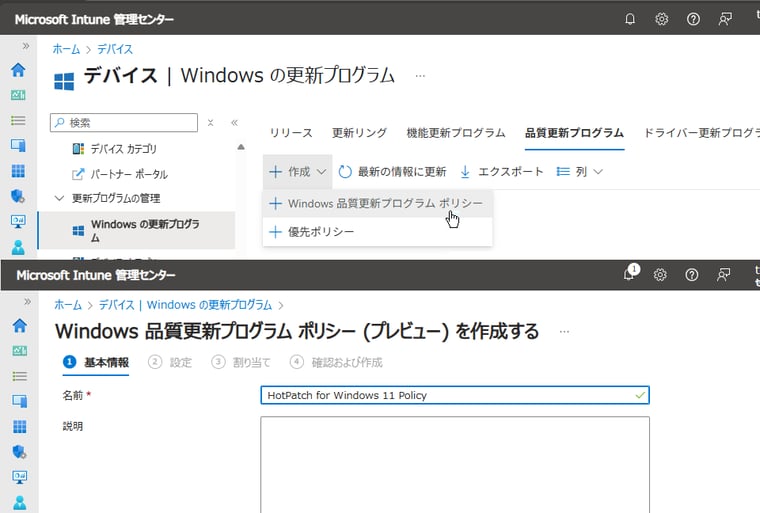Open feedback icon in lower Intune header
760x513 pixels.
(x=724, y=275)
